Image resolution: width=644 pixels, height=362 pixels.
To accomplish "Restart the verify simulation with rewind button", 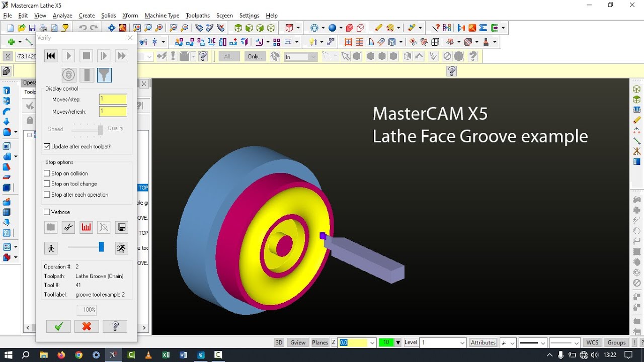I will (51, 56).
